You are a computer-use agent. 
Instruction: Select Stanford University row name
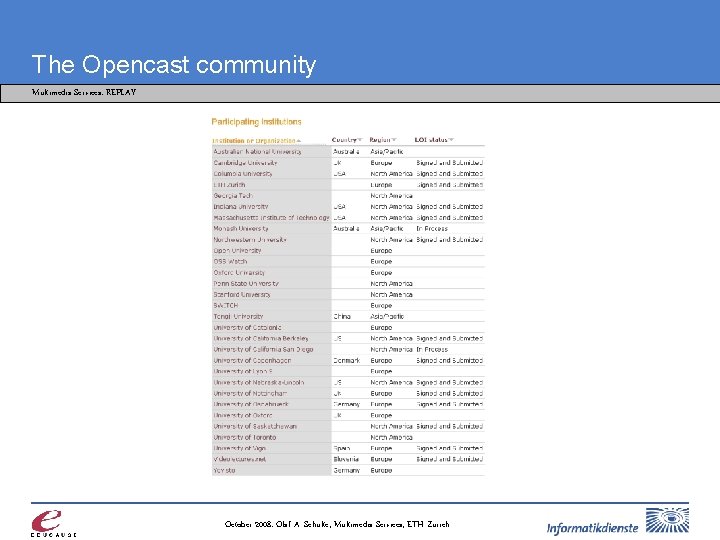242,294
